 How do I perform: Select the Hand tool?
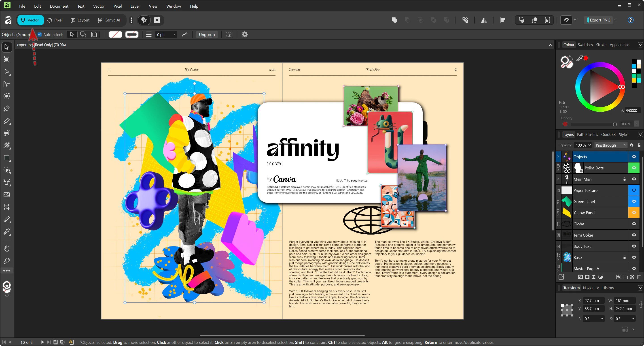click(x=7, y=248)
